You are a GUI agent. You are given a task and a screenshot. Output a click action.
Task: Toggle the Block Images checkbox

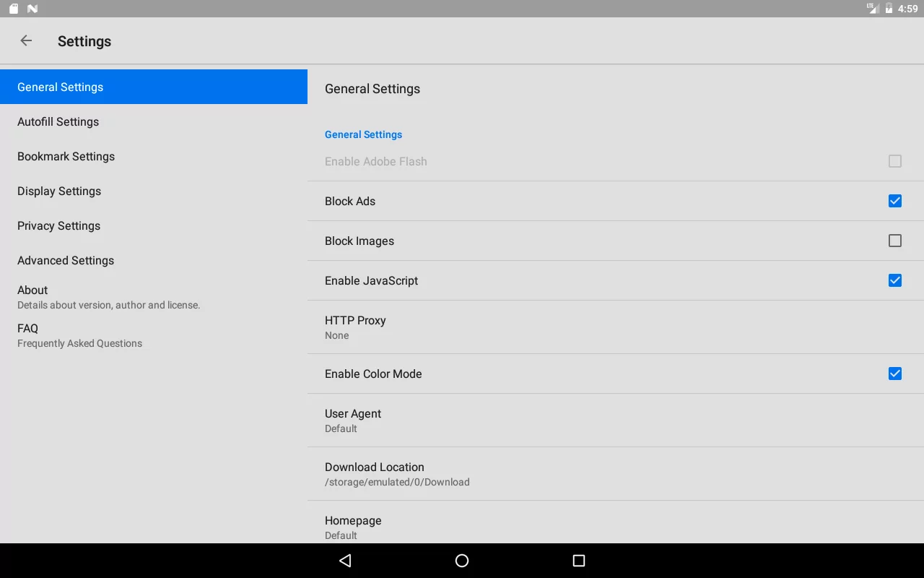pos(895,241)
